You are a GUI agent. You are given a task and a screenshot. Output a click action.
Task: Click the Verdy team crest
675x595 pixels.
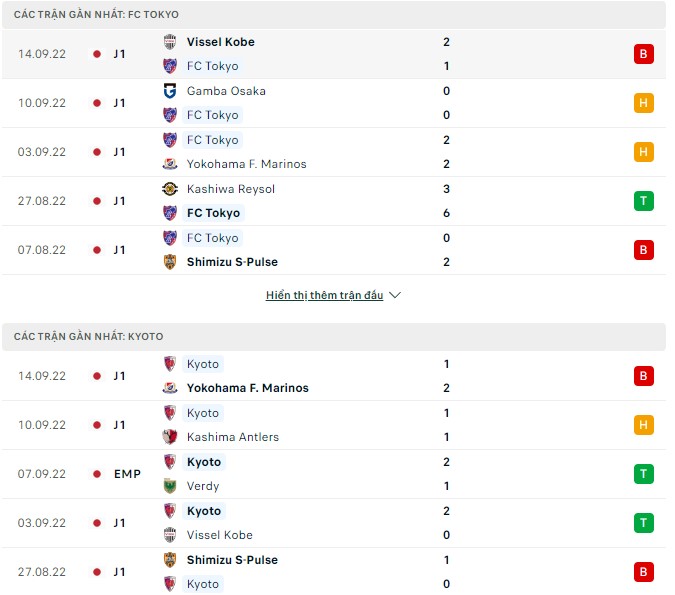170,486
